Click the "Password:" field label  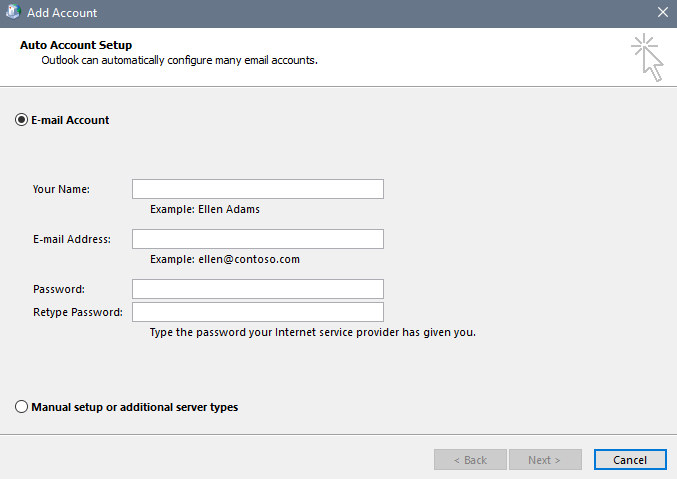click(58, 289)
